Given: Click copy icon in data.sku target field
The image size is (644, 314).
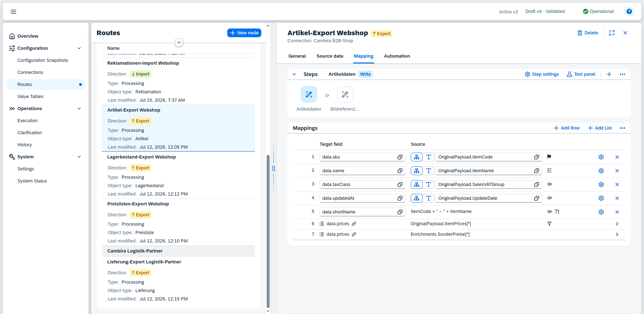Looking at the screenshot, I should coord(400,157).
